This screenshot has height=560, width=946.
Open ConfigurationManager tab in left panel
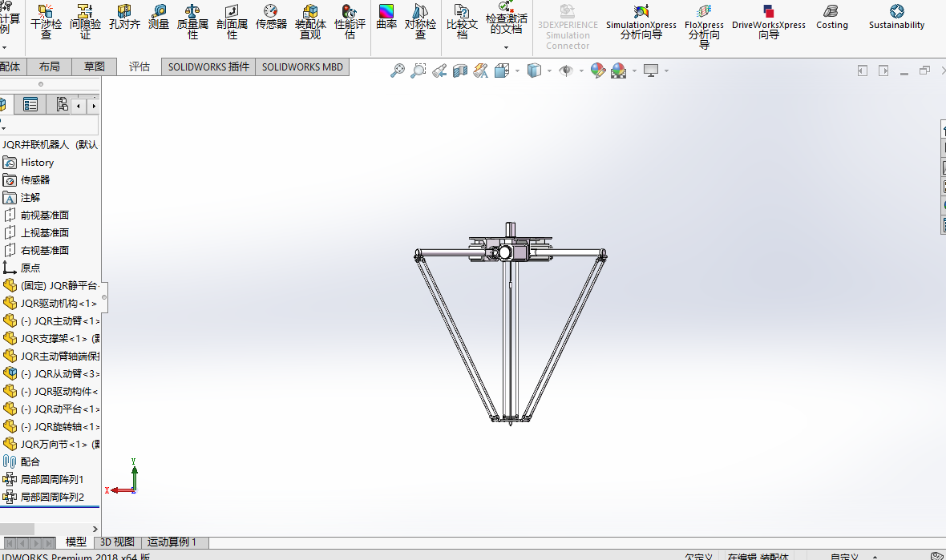[x=61, y=105]
